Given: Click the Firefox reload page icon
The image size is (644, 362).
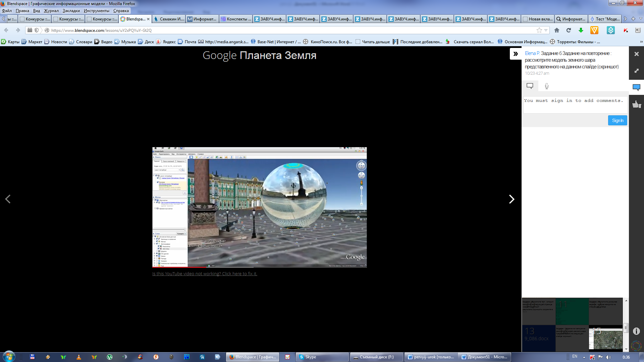Looking at the screenshot, I should (569, 30).
